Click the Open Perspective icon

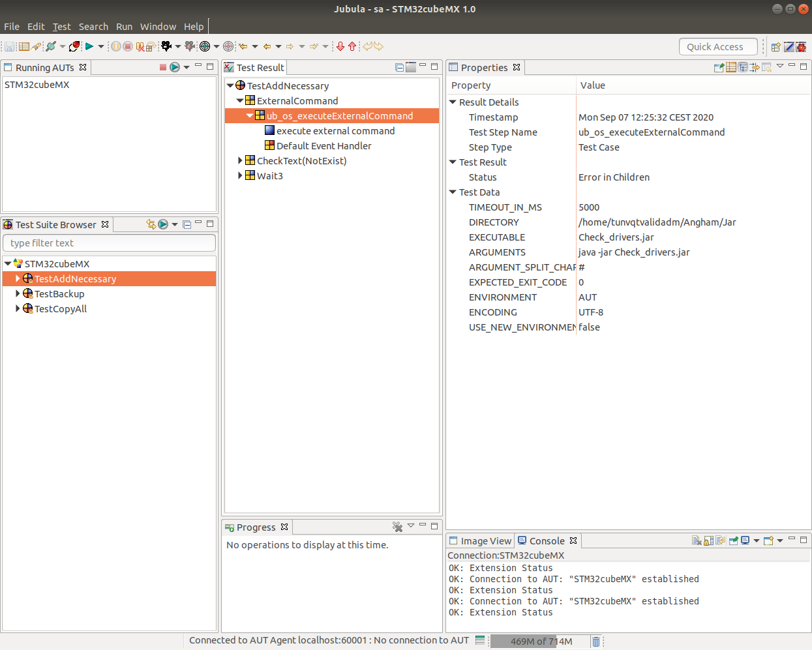coord(776,47)
